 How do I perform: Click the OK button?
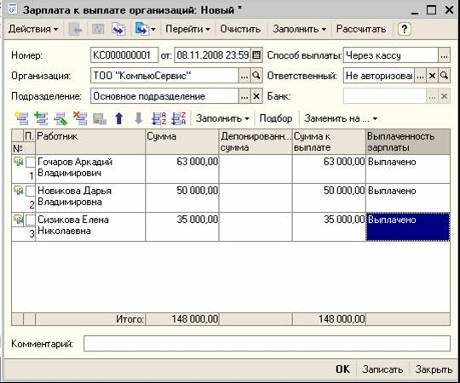pos(343,369)
